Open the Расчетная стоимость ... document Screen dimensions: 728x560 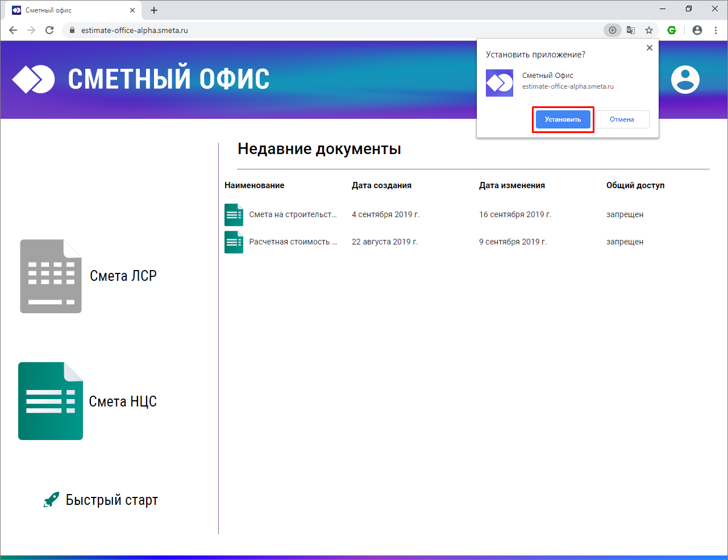[293, 242]
